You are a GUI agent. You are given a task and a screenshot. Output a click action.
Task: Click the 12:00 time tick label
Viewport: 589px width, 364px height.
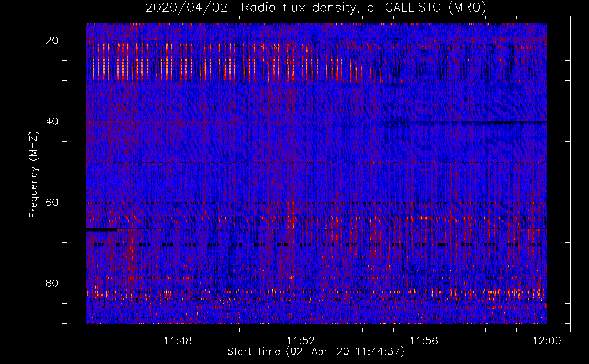click(547, 341)
